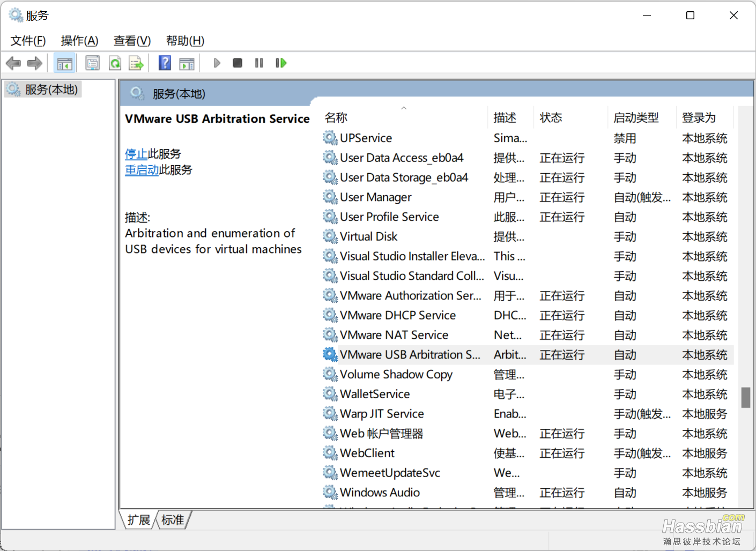Sort by the 状态 column header

pyautogui.click(x=572, y=117)
